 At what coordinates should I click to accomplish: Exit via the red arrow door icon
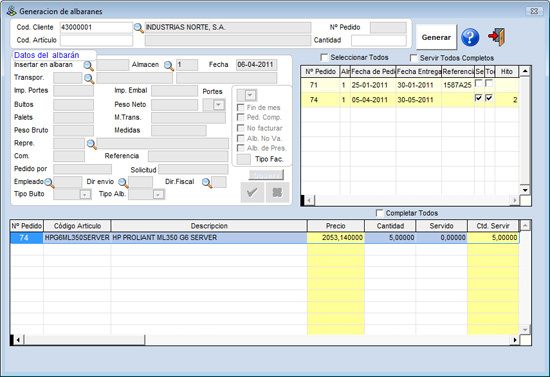point(497,36)
